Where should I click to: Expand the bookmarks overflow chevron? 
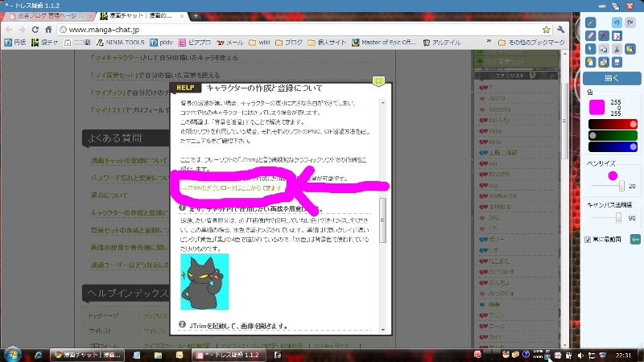click(489, 42)
